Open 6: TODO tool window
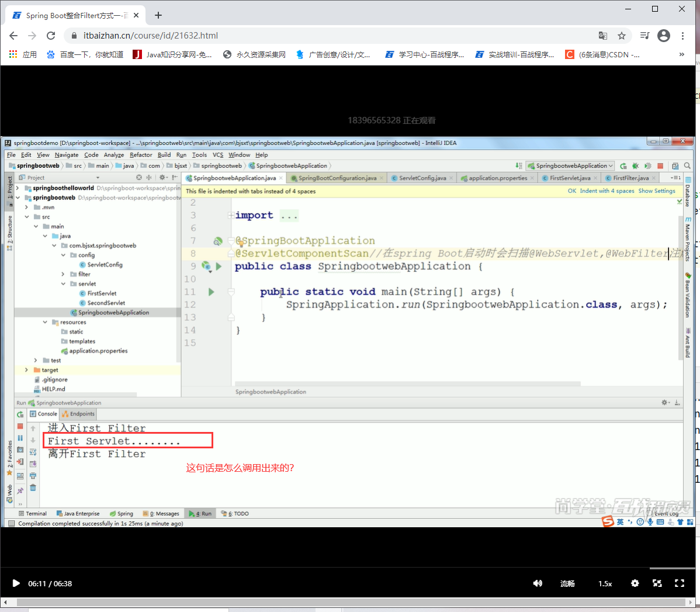The image size is (700, 612). (x=235, y=514)
